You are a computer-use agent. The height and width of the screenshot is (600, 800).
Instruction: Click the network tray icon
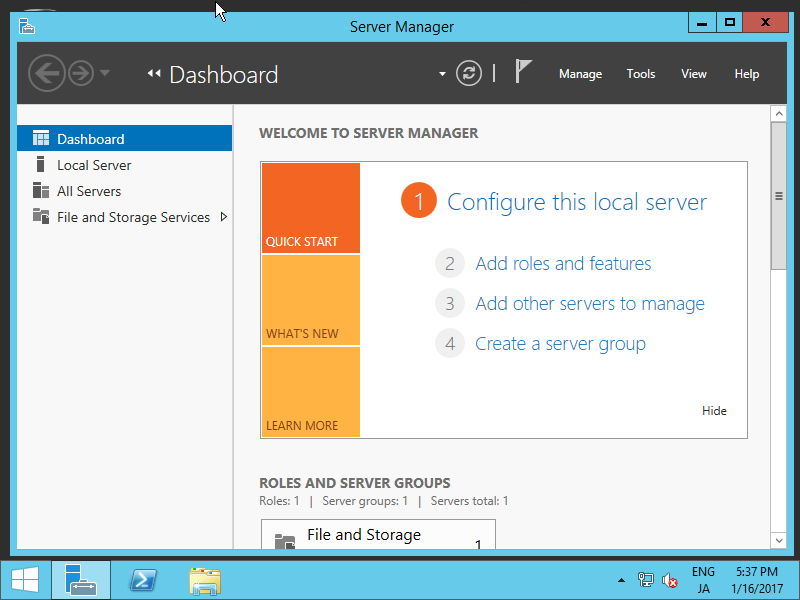point(645,580)
